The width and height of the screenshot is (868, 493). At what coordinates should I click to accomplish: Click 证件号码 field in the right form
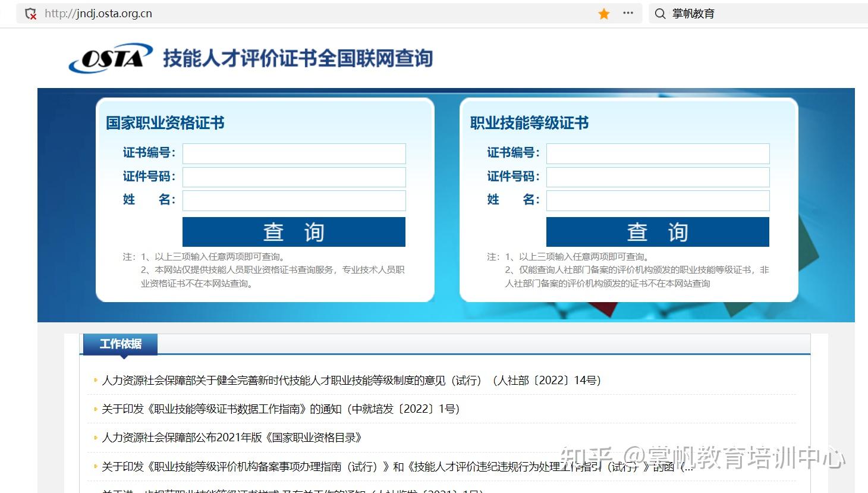coord(658,177)
